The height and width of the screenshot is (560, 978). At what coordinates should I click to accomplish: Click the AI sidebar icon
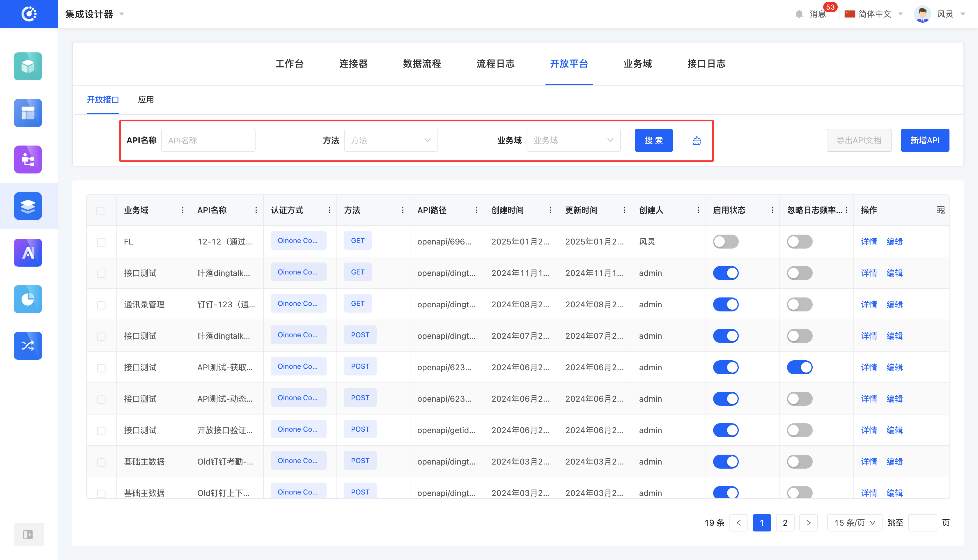(28, 253)
